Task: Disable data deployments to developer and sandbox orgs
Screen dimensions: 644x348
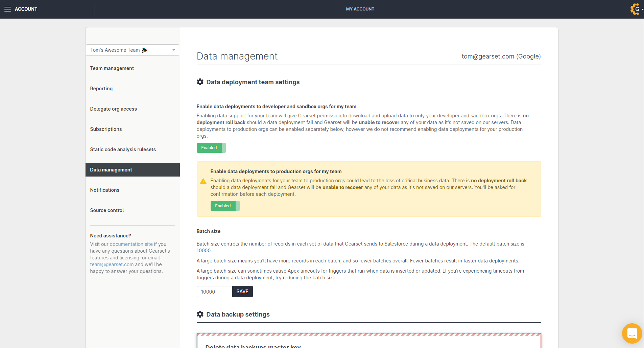Action: point(211,147)
